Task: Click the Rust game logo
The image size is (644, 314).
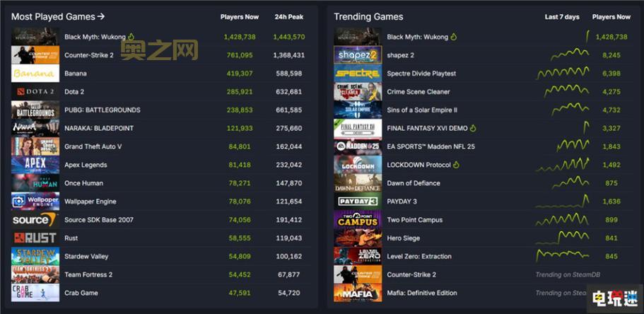Action: coord(35,238)
